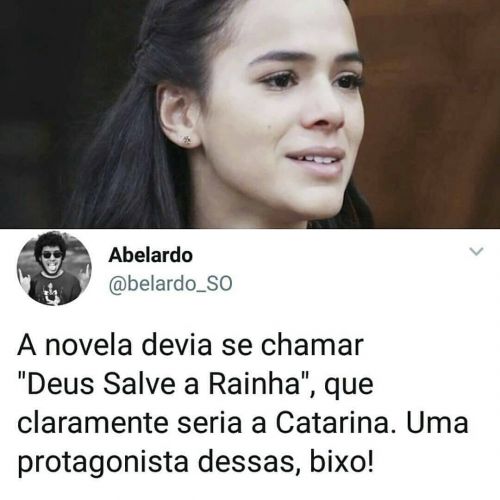Select the @belardo_SO handle
Viewport: 500px width, 500px height.
point(170,284)
